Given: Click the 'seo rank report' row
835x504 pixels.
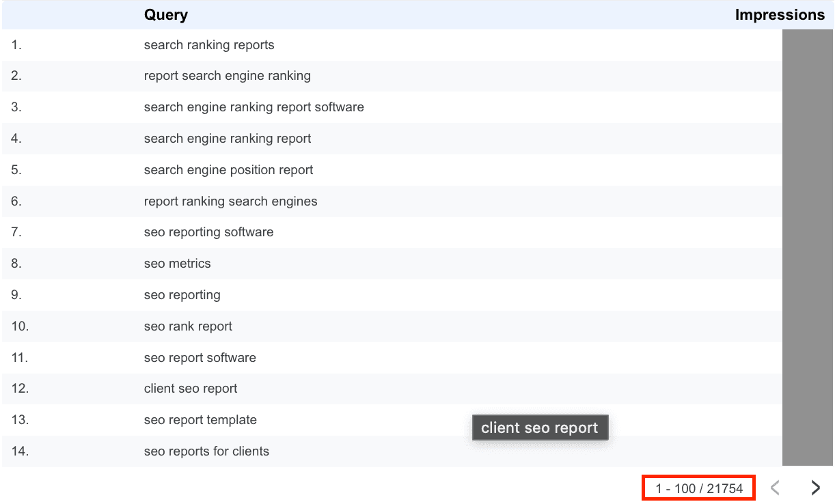Looking at the screenshot, I should click(x=188, y=326).
